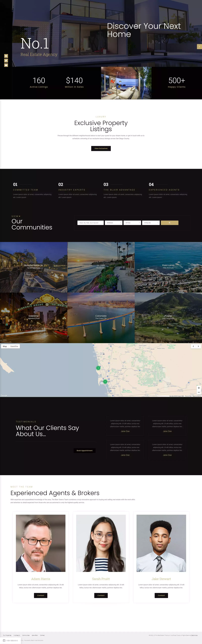Open the YouTube social icon
Screen dimensions: 202x644
pyautogui.click(x=6, y=65)
